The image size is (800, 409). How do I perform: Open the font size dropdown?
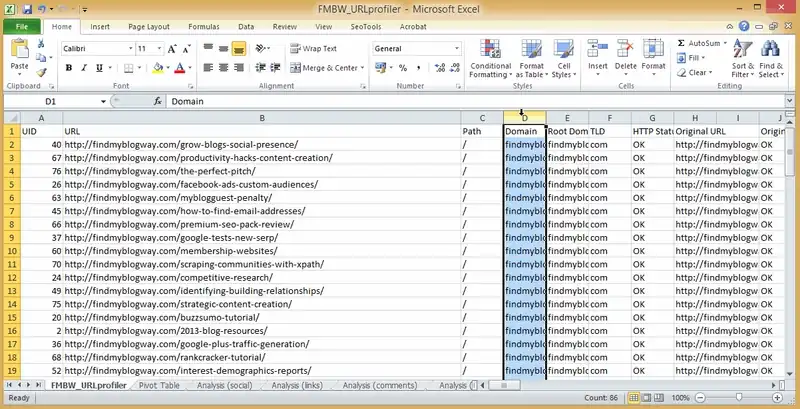coord(160,49)
